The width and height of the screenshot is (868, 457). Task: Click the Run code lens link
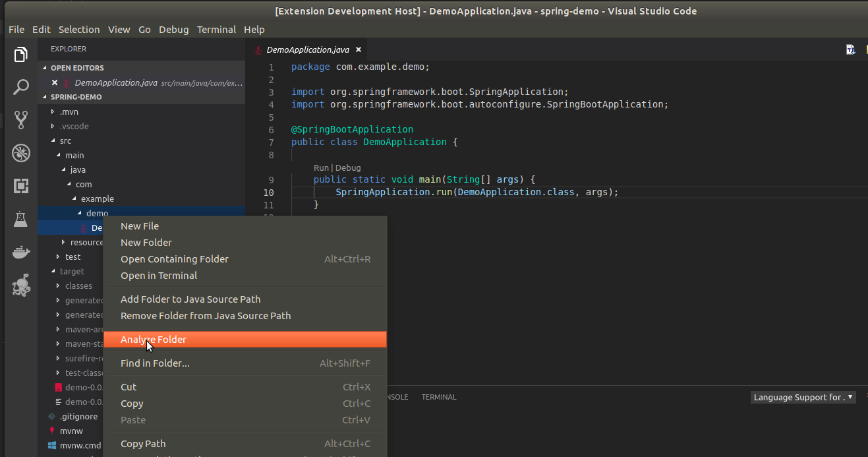coord(320,168)
